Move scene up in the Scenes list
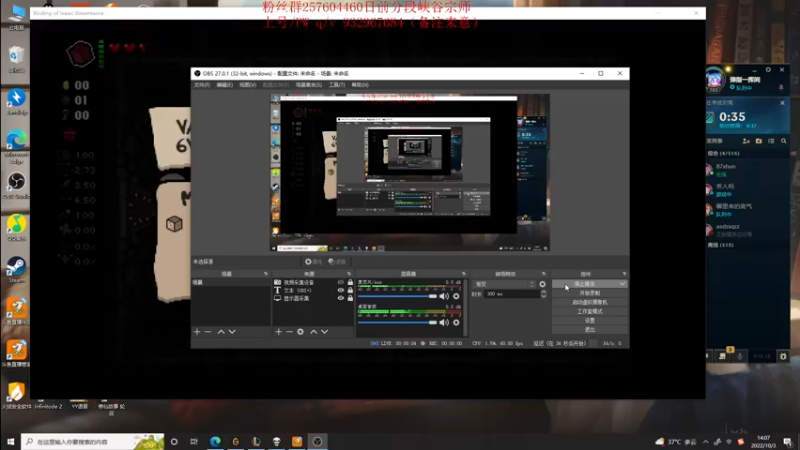Screen dimensions: 800x450 (x=221, y=332)
